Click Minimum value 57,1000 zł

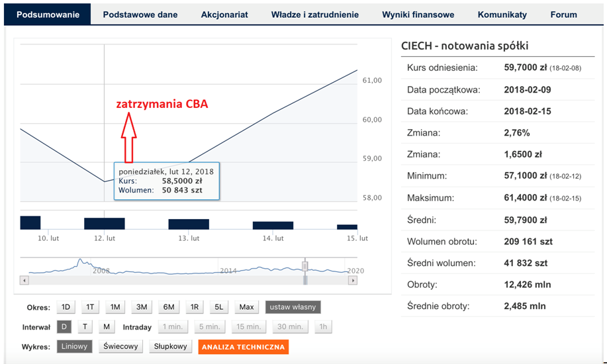point(526,176)
